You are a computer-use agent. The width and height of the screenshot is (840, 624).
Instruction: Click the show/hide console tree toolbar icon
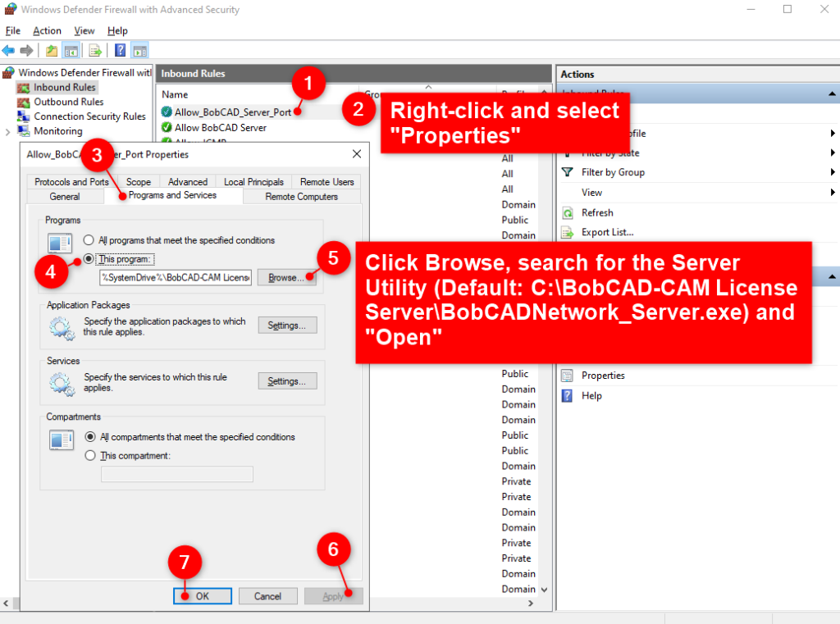click(71, 50)
